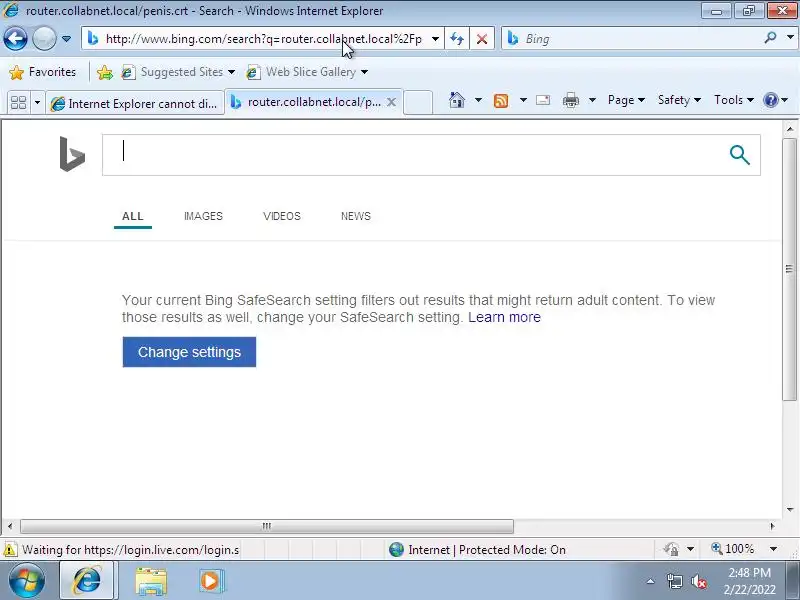Click the horizontal scrollbar left arrow
Screen dimensions: 800x600
[10, 526]
